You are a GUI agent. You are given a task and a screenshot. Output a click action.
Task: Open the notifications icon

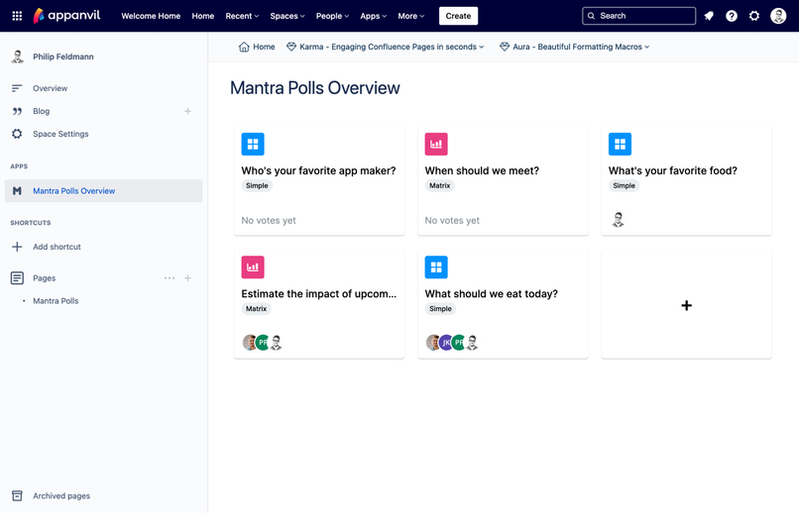click(x=709, y=16)
